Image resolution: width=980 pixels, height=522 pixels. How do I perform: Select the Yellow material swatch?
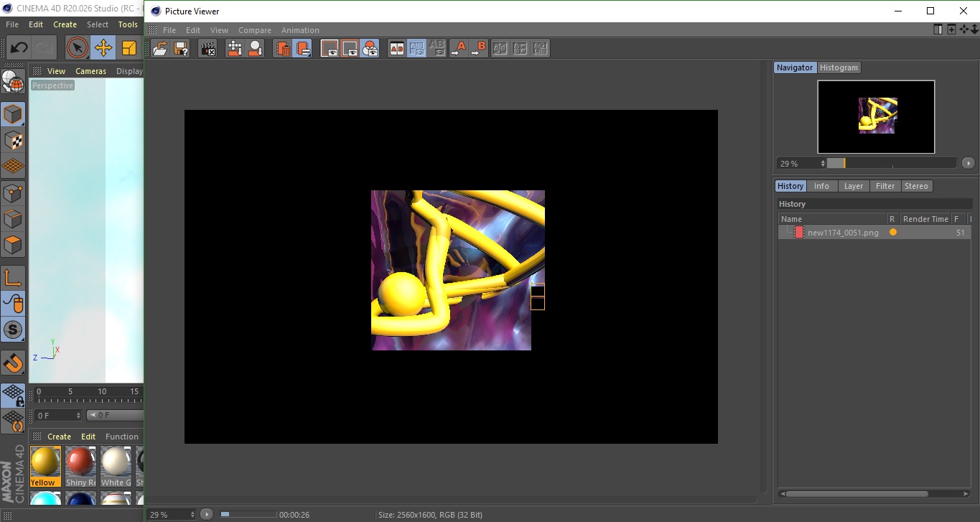click(x=45, y=466)
